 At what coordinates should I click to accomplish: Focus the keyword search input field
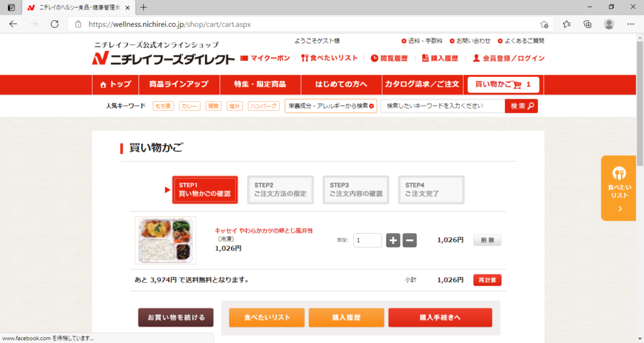point(443,106)
